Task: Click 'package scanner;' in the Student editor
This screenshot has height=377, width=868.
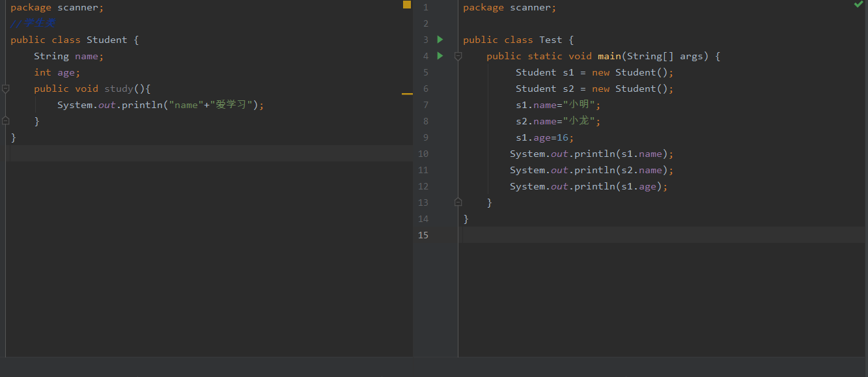Action: point(57,7)
